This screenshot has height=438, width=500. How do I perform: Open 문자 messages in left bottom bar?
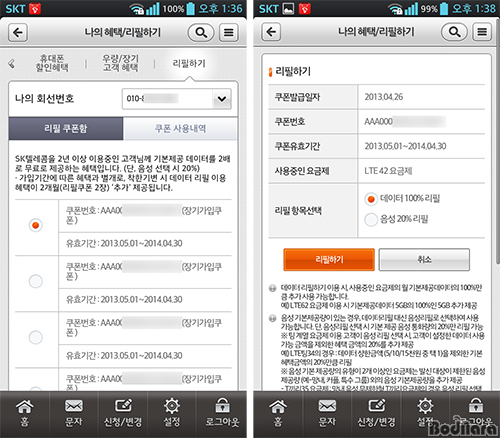74,413
